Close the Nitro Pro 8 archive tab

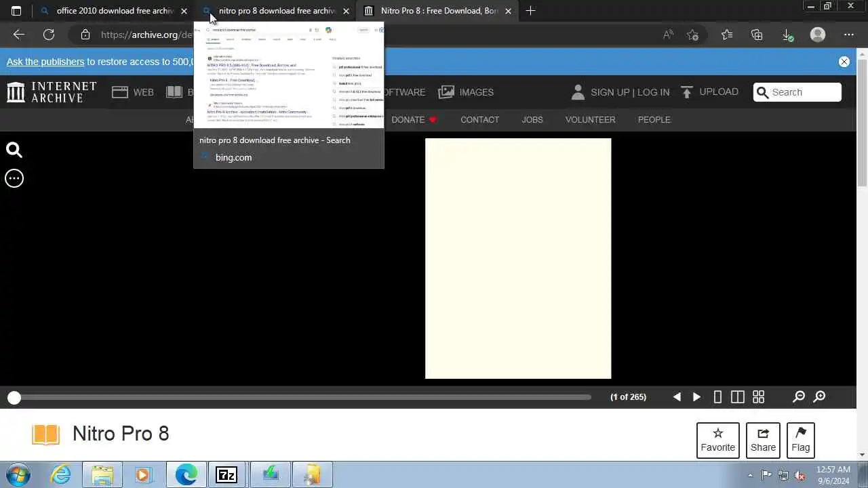[508, 11]
